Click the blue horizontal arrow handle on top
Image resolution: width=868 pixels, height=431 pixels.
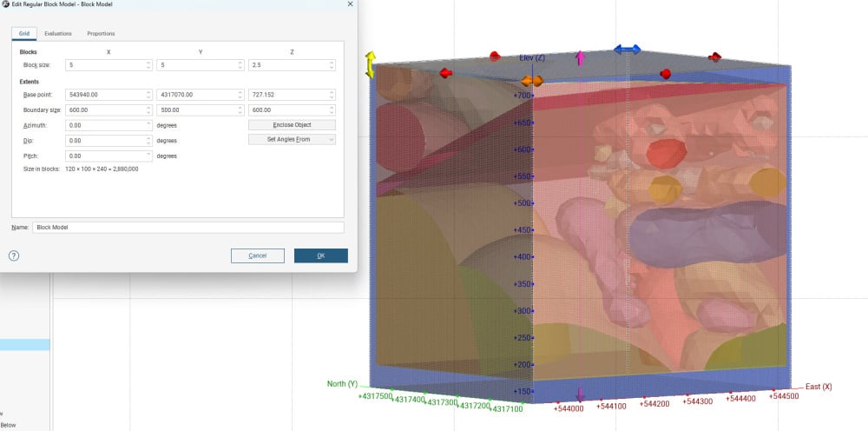point(628,50)
